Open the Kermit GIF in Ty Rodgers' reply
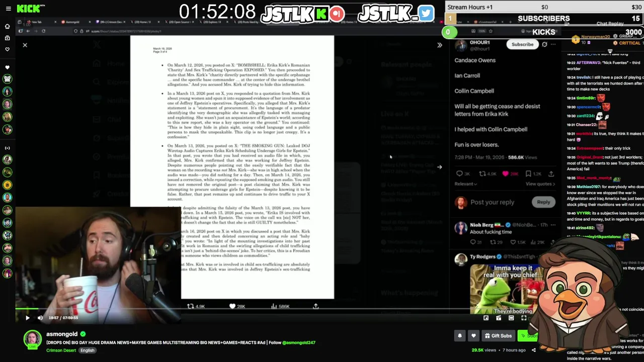This screenshot has width=644, height=362. (x=507, y=289)
